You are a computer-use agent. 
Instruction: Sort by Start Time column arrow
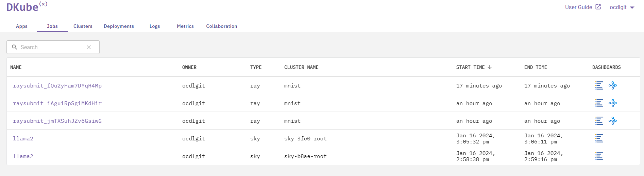pyautogui.click(x=490, y=67)
